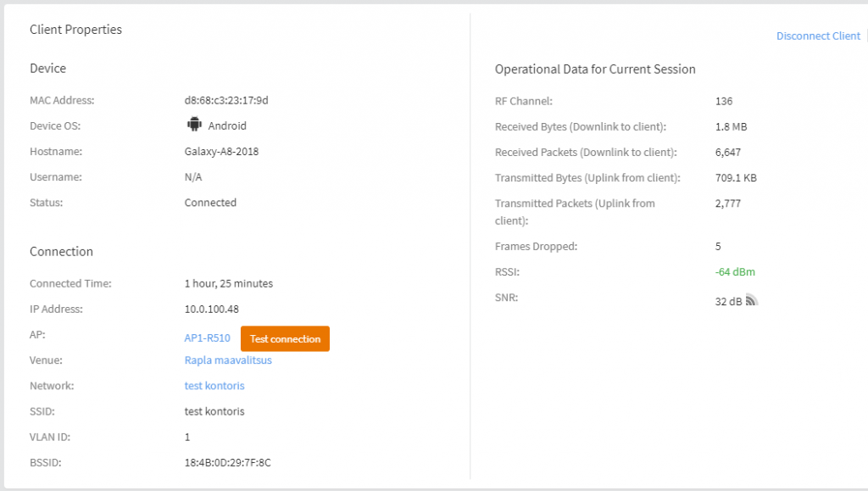Screen dimensions: 868x491
Task: Click the Operational Data for Current Session heading
Action: point(595,70)
